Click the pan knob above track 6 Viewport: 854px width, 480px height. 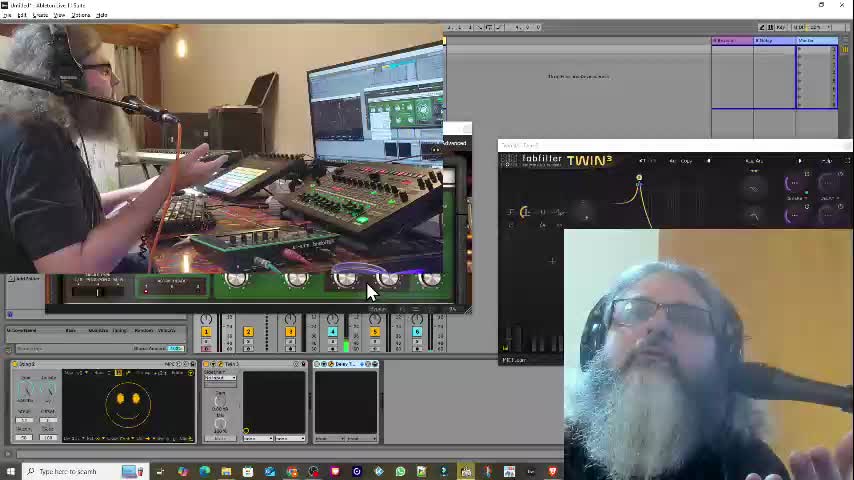click(x=417, y=319)
